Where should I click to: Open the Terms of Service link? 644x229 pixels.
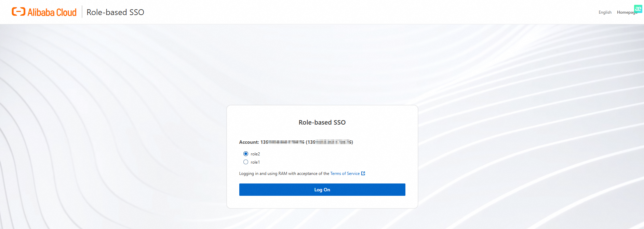[x=345, y=174]
